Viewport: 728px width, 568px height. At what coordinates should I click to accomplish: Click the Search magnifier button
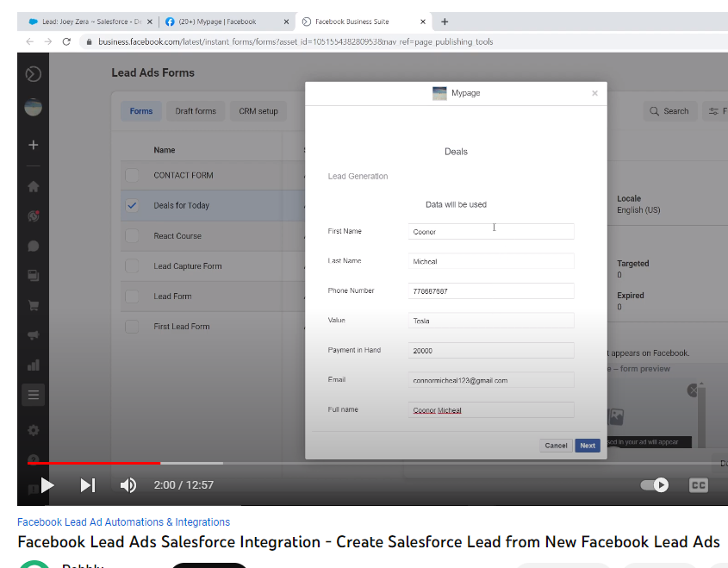pyautogui.click(x=669, y=111)
